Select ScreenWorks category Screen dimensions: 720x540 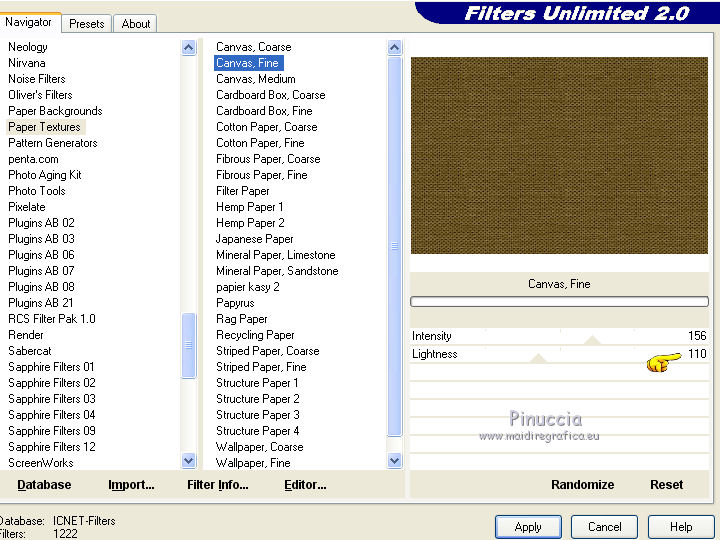point(41,463)
